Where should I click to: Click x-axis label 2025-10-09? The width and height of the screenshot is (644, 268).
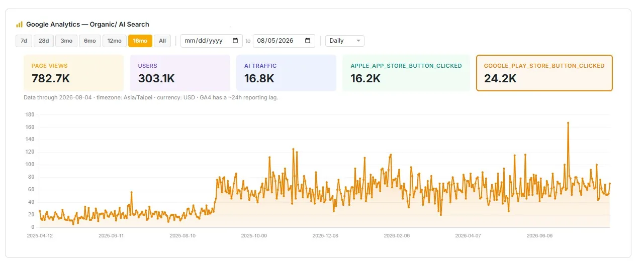click(254, 235)
